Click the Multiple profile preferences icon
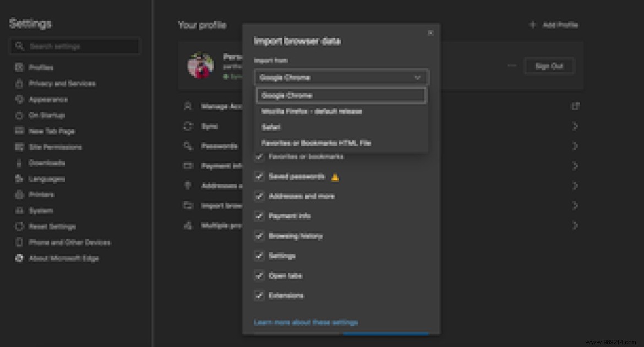The height and width of the screenshot is (347, 644). (188, 225)
